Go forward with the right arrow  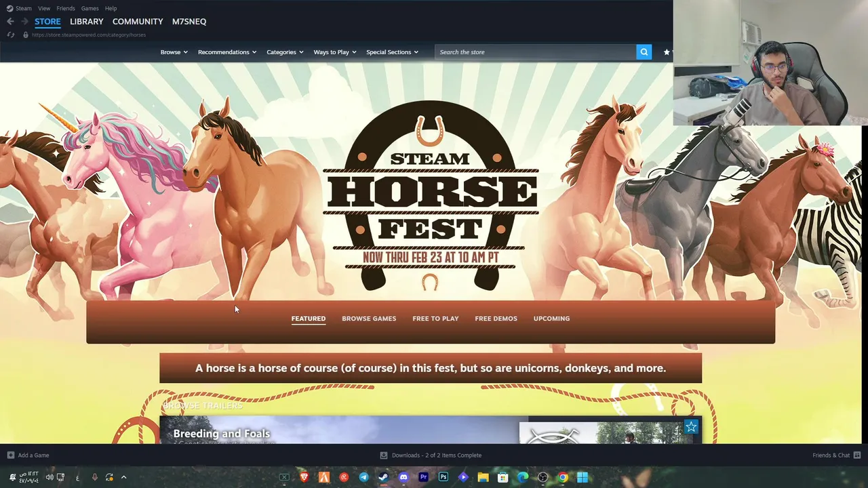coord(24,22)
